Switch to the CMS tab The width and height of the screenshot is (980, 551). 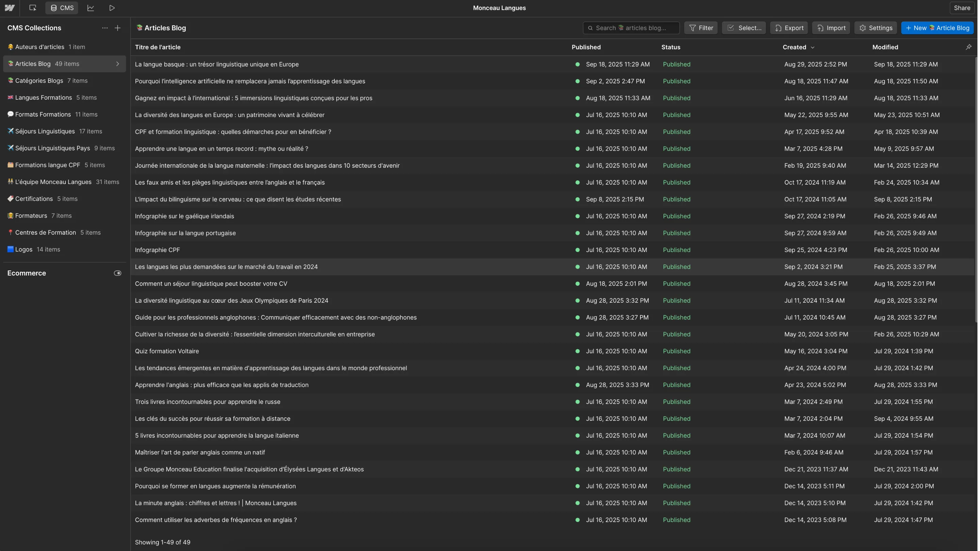[x=62, y=7]
